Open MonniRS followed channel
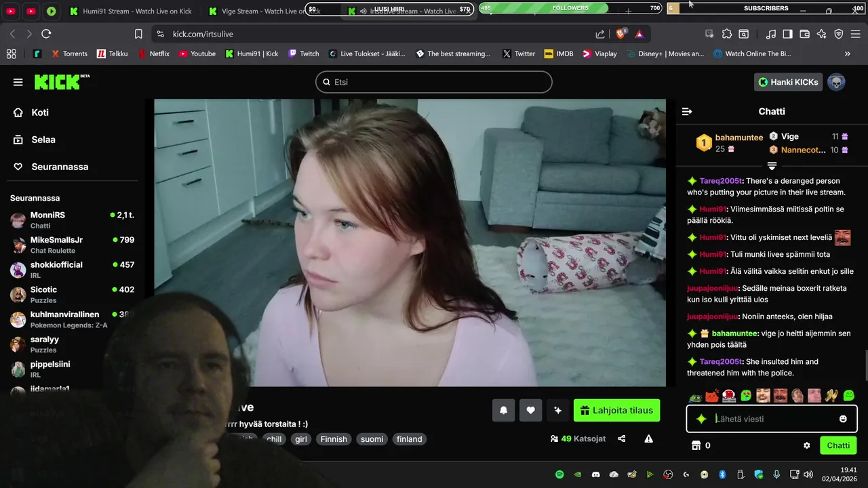Image resolution: width=868 pixels, height=488 pixels. (73, 220)
